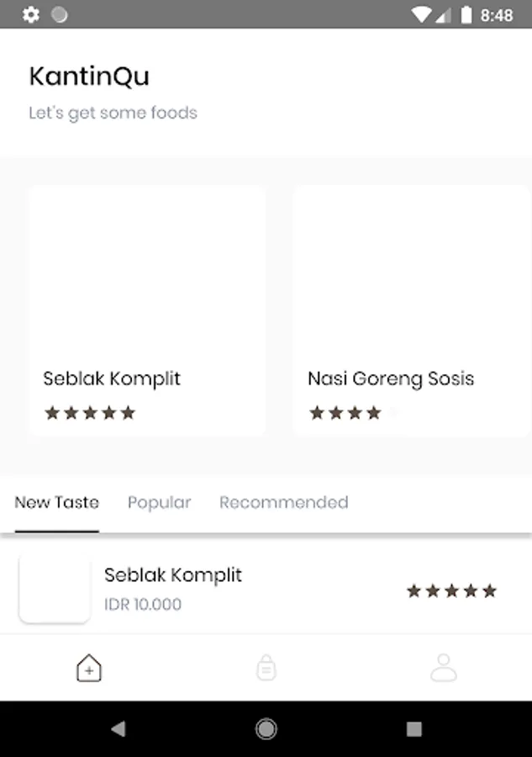This screenshot has width=532, height=757.
Task: Open the profile person icon
Action: click(x=443, y=668)
